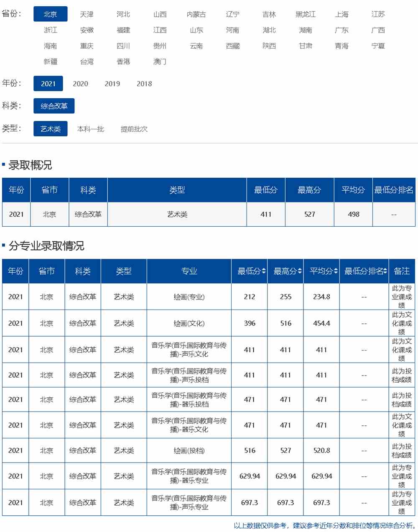
Task: Select province 天津
Action: coord(87,14)
